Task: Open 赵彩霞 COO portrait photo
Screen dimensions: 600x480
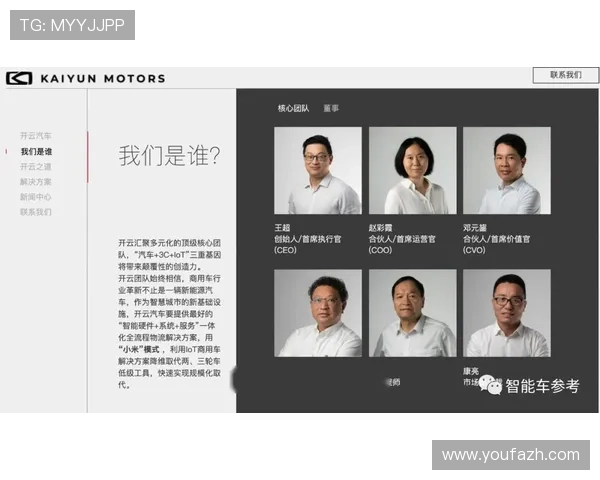Action: (412, 171)
